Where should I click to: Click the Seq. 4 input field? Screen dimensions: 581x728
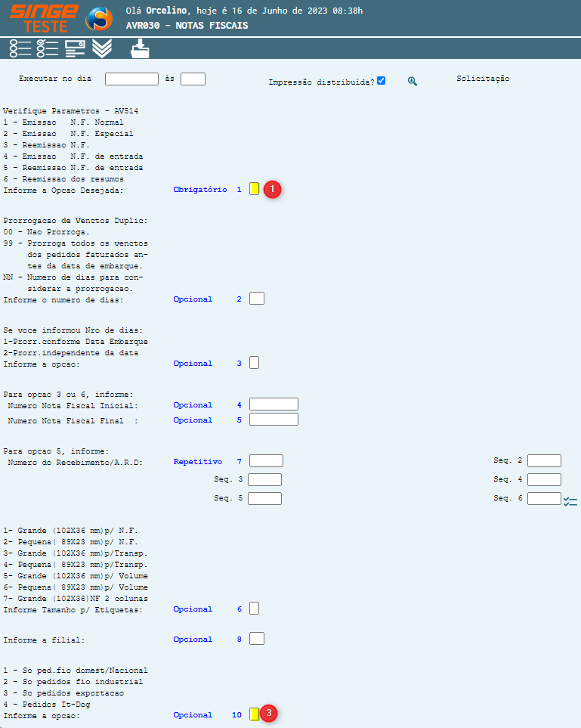click(544, 479)
